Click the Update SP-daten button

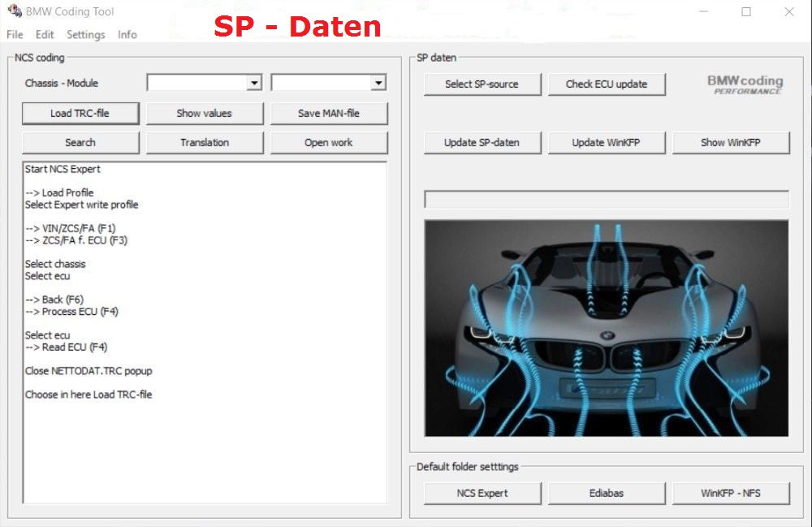(482, 143)
